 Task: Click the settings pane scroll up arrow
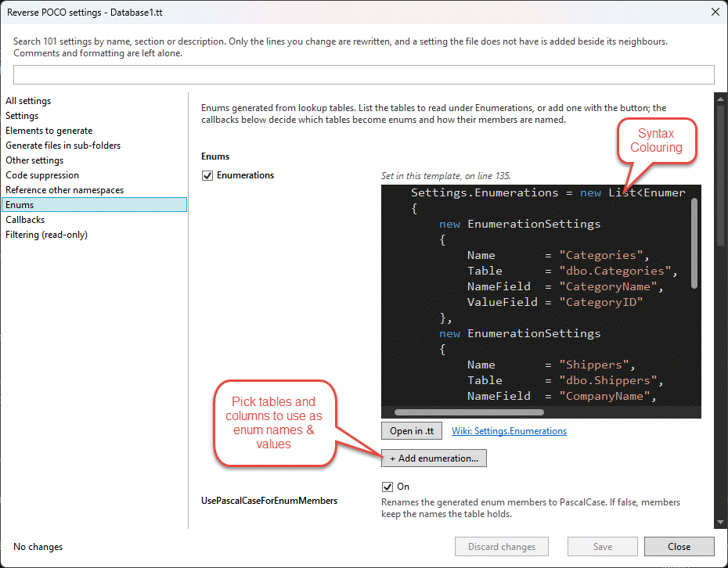click(720, 99)
